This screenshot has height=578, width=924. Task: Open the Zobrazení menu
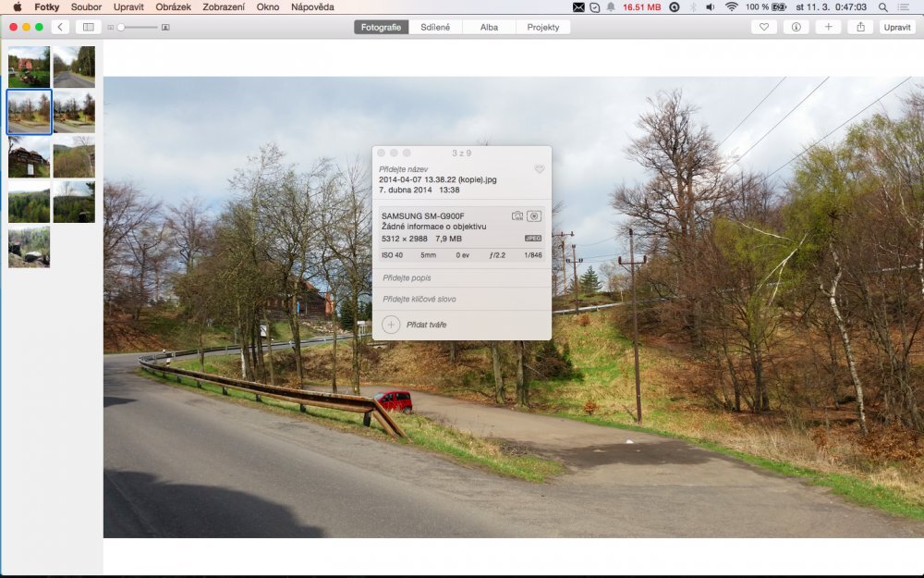click(224, 6)
